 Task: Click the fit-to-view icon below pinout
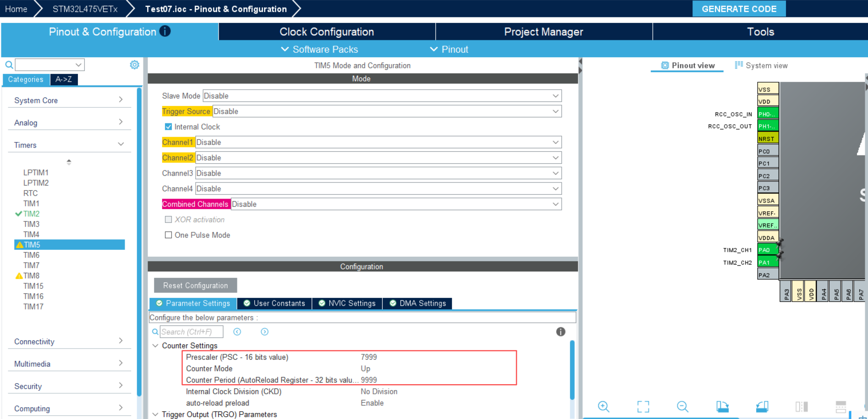pyautogui.click(x=643, y=407)
